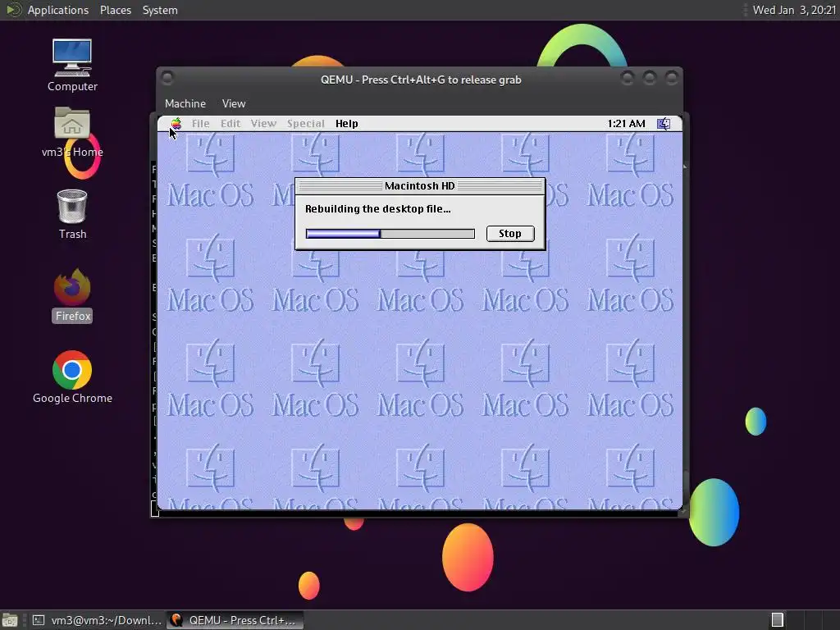
Task: Click the Macintosh HD dialog title bar
Action: 420,186
